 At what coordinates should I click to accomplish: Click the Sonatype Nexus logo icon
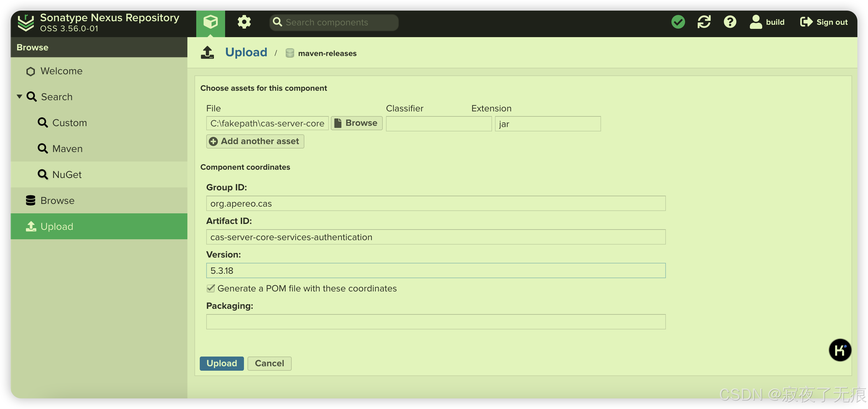click(x=26, y=22)
